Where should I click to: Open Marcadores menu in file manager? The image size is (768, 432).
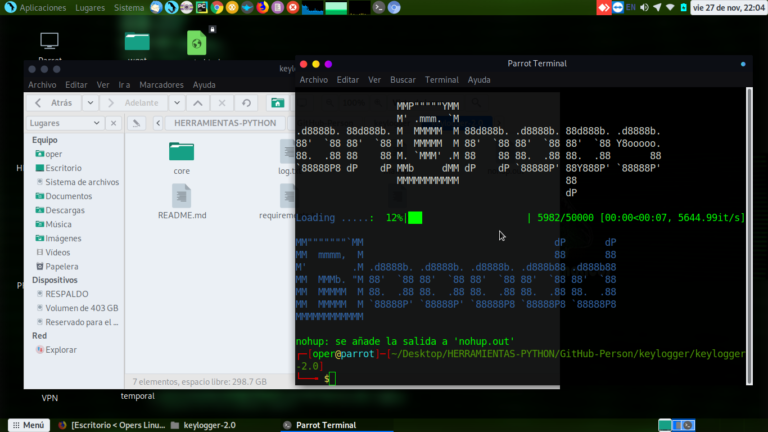click(161, 85)
